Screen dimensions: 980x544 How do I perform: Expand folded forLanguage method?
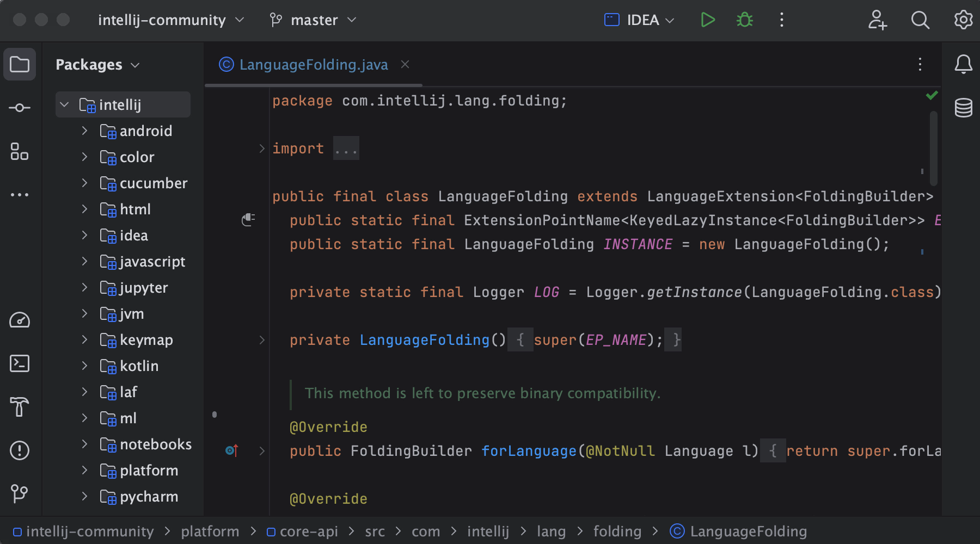coord(262,450)
